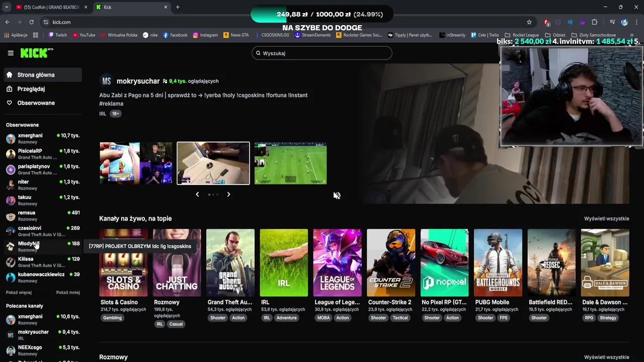Open Dale & Dawson category

point(605,263)
